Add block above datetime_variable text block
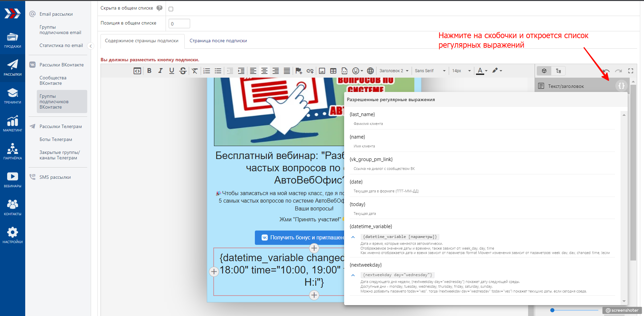 point(314,248)
